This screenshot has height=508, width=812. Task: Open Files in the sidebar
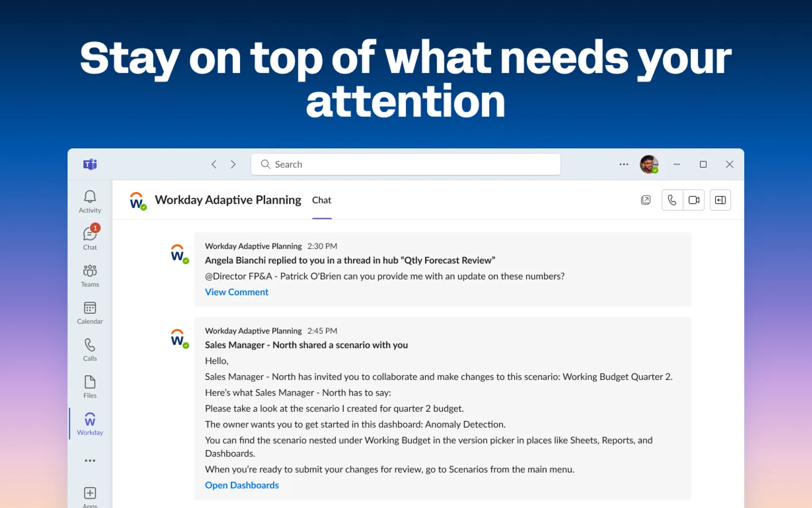(x=90, y=387)
